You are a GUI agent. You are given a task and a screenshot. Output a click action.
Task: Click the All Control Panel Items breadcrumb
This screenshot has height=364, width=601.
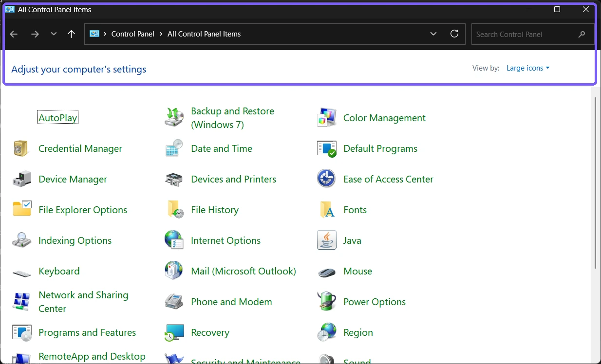pyautogui.click(x=204, y=34)
